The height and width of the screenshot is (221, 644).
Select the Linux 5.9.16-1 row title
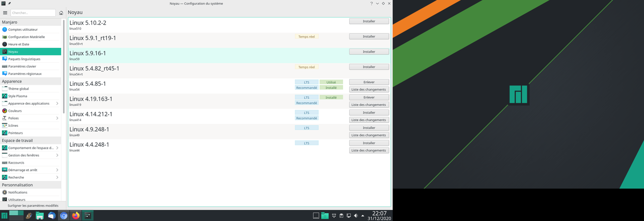tap(88, 53)
